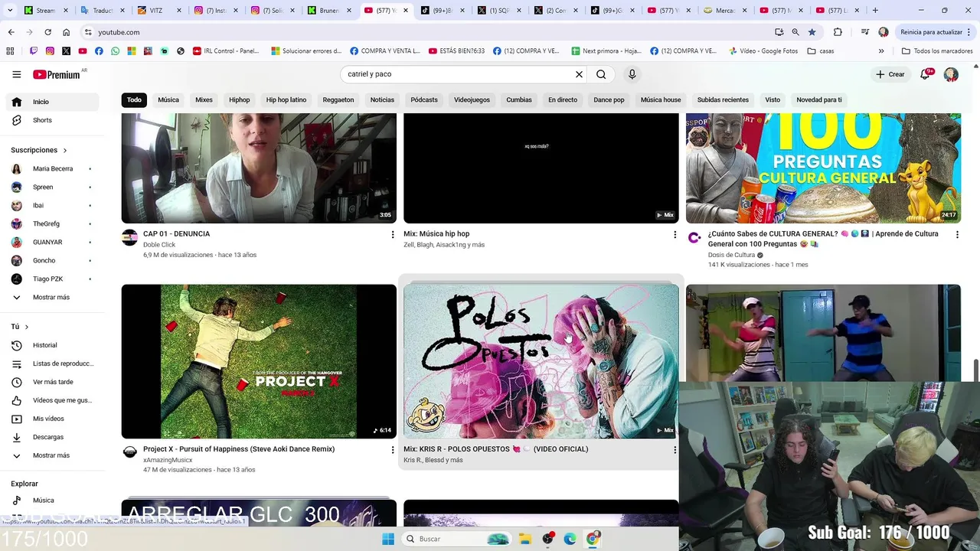Open Historial in sidebar

point(52,345)
